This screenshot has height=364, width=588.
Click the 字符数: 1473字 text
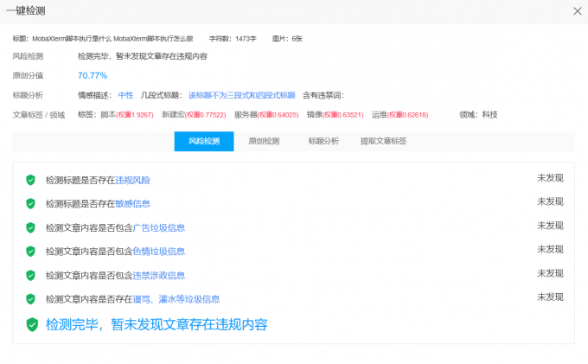tap(233, 39)
